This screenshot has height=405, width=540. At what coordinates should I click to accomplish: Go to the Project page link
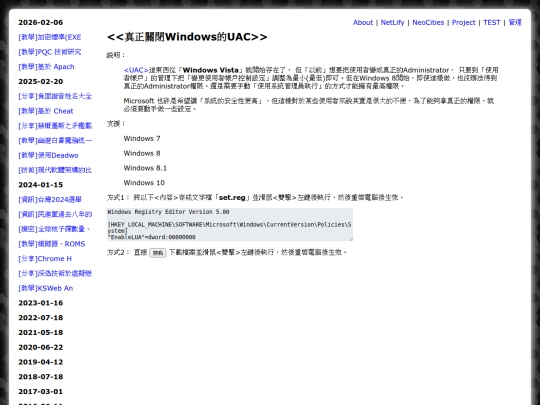464,22
